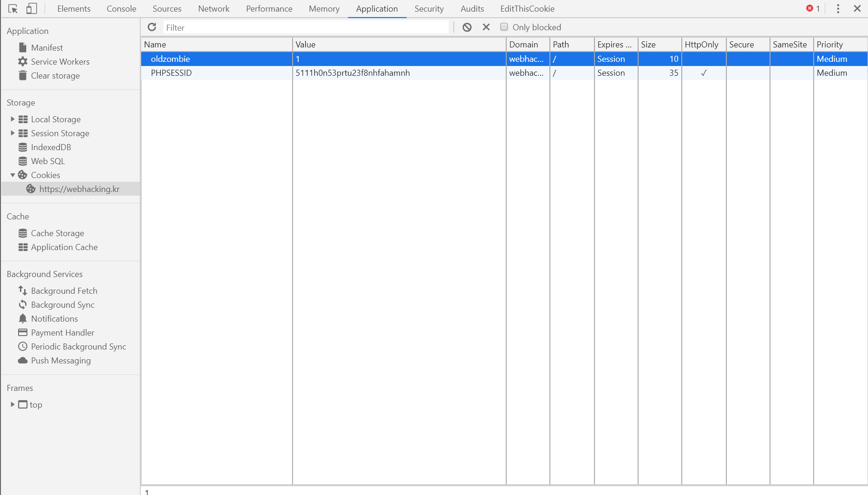Click the PHPSESSID value 5111h0n53prtu23f8nhfahamnh
The height and width of the screenshot is (495, 868).
tap(353, 73)
